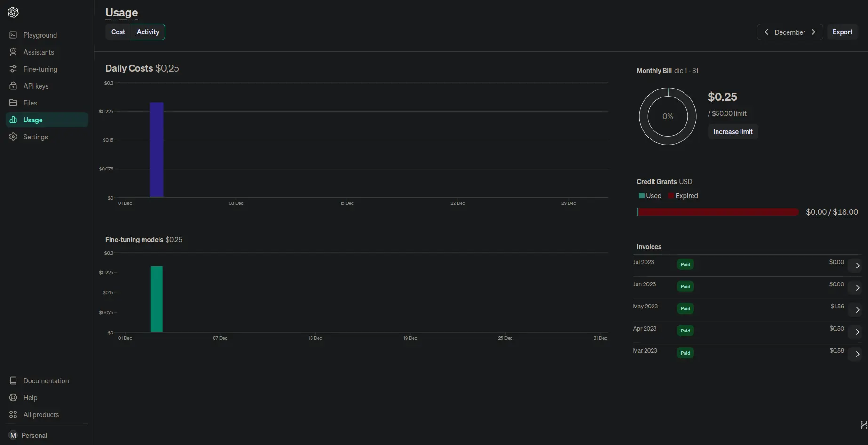This screenshot has height=445, width=868.
Task: Open Files via its folder icon
Action: tap(13, 103)
